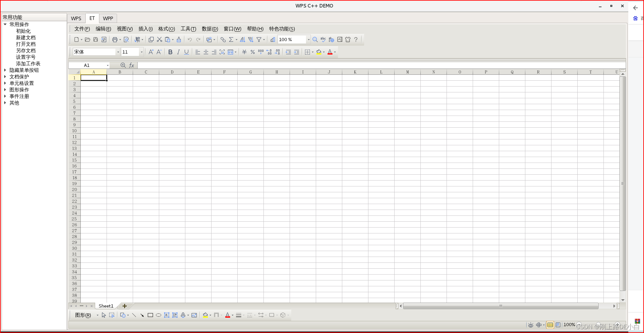Click 添加工作表 in the sidebar

28,64
